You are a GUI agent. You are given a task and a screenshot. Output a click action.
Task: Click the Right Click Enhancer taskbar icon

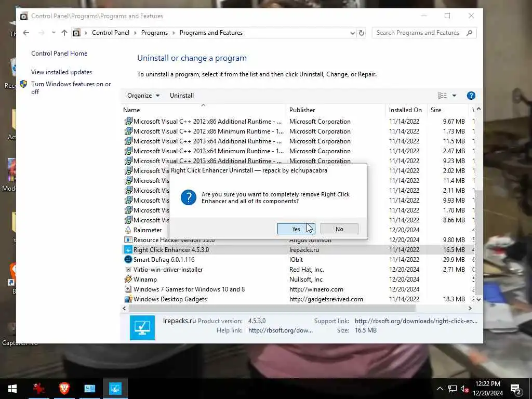[x=115, y=389]
